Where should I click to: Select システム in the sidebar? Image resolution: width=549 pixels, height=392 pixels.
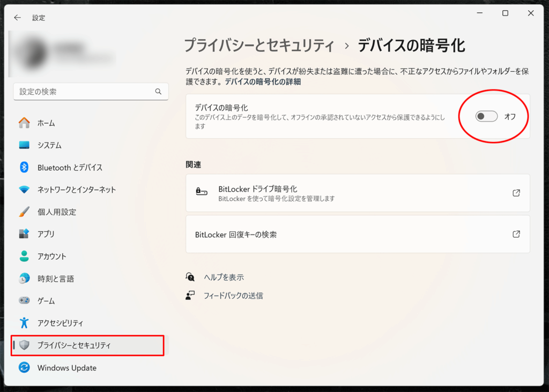pyautogui.click(x=49, y=145)
